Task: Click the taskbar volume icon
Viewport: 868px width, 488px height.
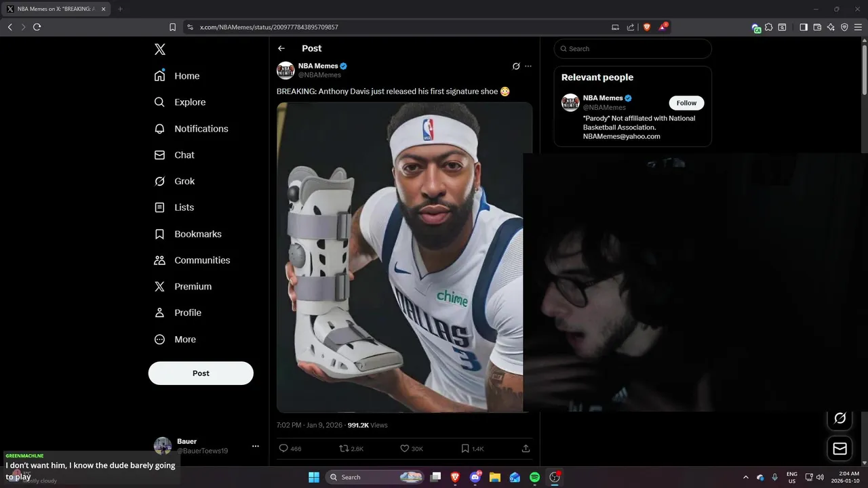Action: [x=821, y=477]
